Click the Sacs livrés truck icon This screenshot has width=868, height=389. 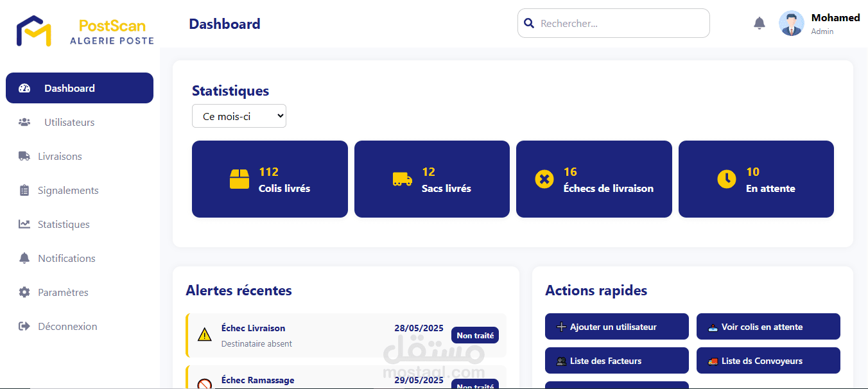tap(403, 179)
